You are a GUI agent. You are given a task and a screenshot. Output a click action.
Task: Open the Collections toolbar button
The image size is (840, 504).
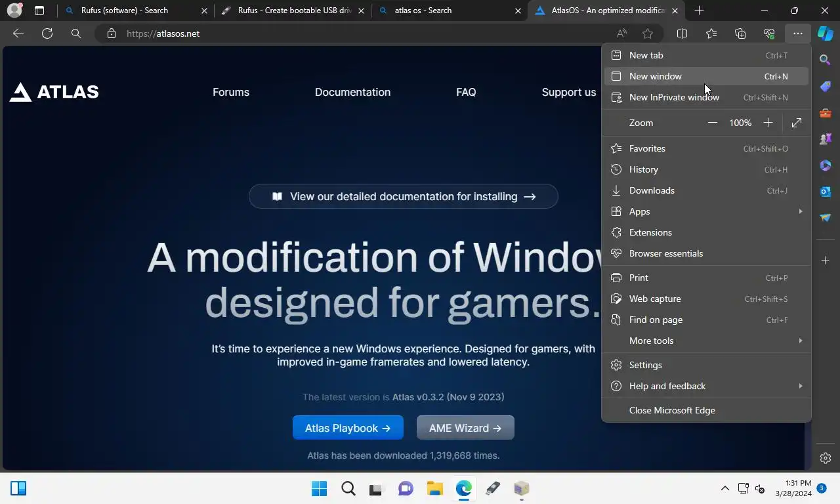click(x=740, y=33)
